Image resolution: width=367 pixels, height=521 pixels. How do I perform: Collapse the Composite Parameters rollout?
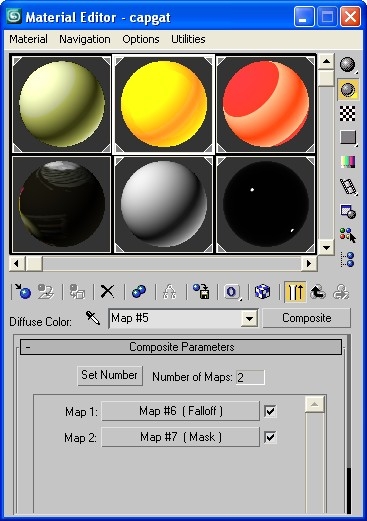(x=181, y=347)
